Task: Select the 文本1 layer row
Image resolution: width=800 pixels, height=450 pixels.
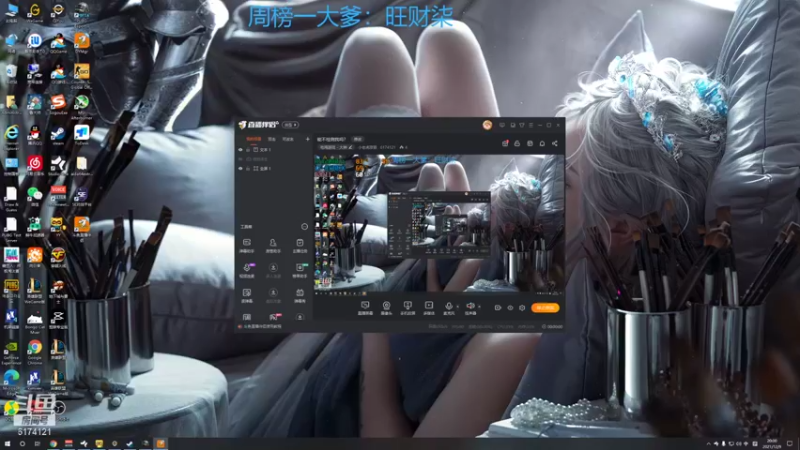Action: (274, 149)
